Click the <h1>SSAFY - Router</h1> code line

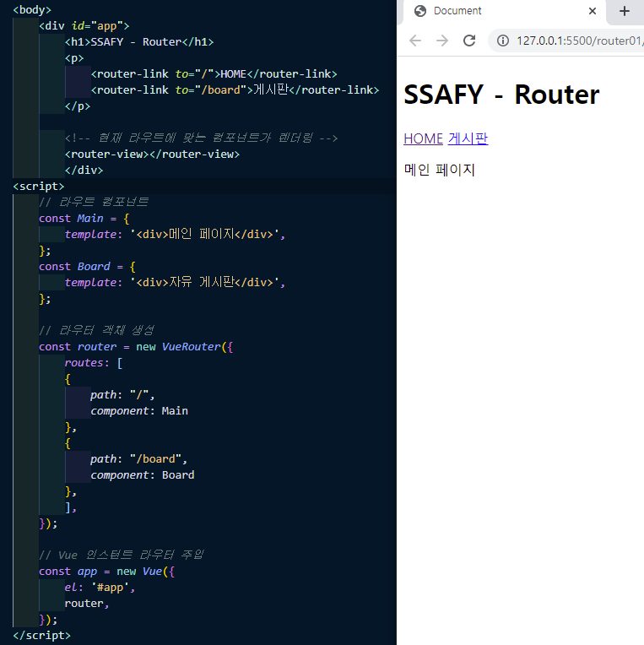point(139,42)
